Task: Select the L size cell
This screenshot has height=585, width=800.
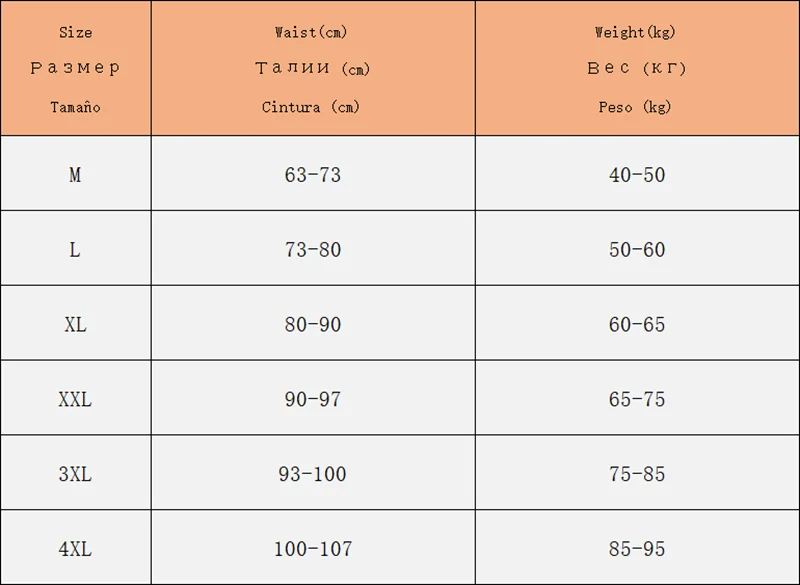Action: [75, 249]
